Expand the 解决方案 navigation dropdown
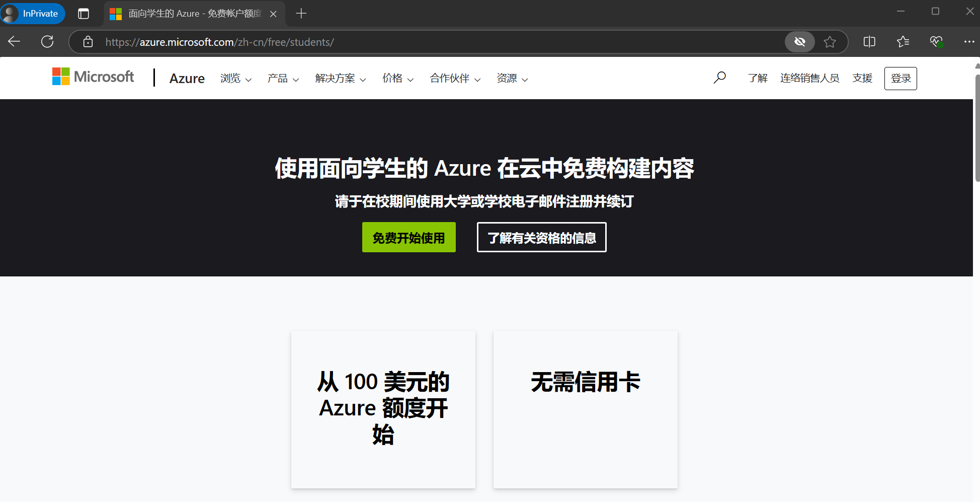The height and width of the screenshot is (502, 980). (x=341, y=79)
